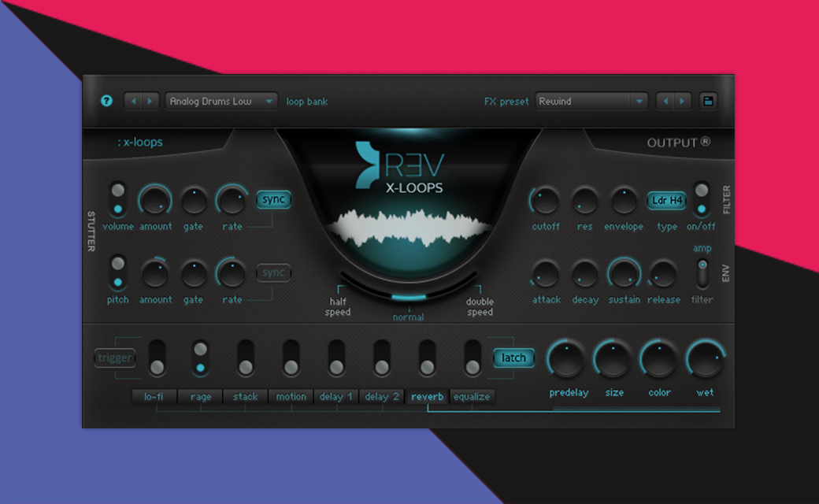819x504 pixels.
Task: Switch to the lo-fi tab
Action: (154, 396)
